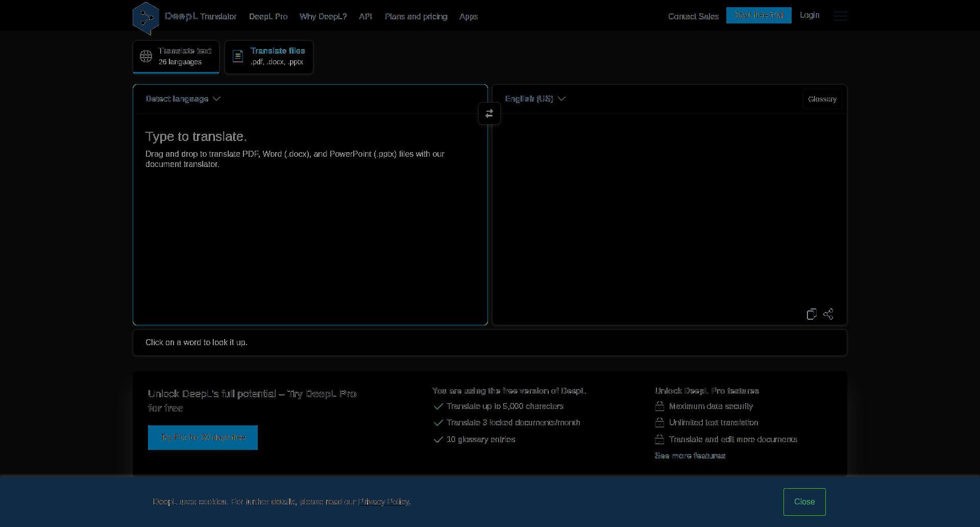Click Try Pro for 30 days free
The width and height of the screenshot is (980, 527).
coord(203,438)
